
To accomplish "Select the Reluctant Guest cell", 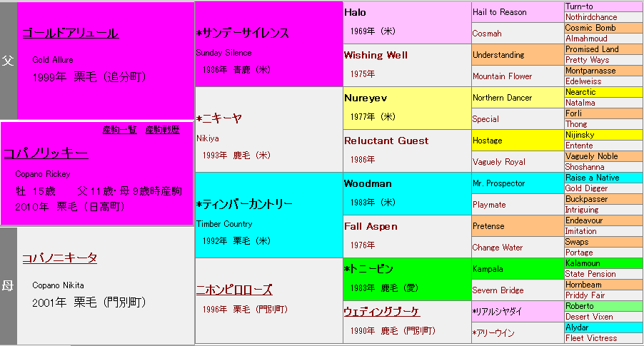I will 386,141.
